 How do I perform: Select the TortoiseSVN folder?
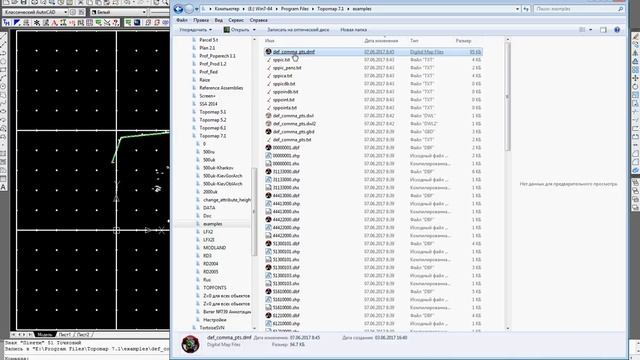tap(212, 328)
